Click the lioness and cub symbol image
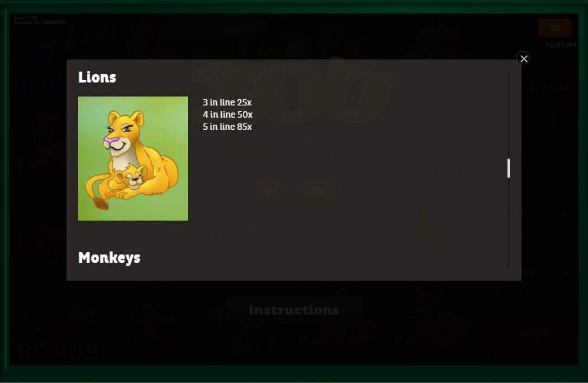588x383 pixels. coord(133,159)
